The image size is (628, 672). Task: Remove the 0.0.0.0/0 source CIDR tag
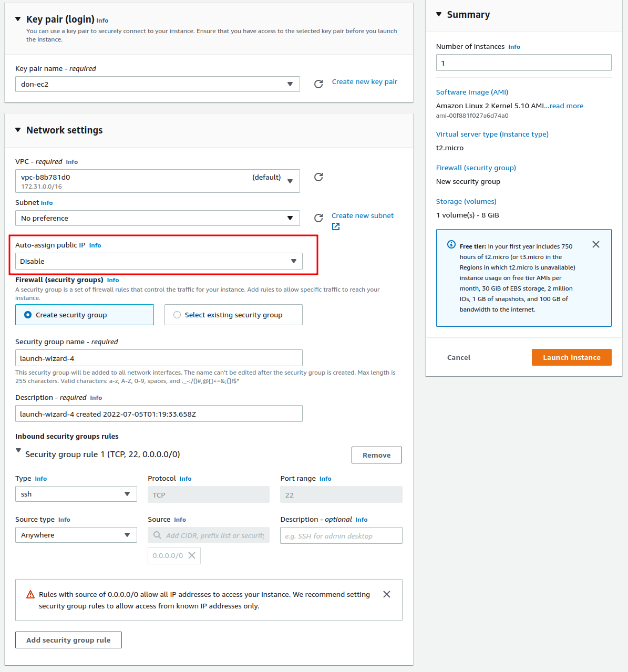pyautogui.click(x=192, y=555)
